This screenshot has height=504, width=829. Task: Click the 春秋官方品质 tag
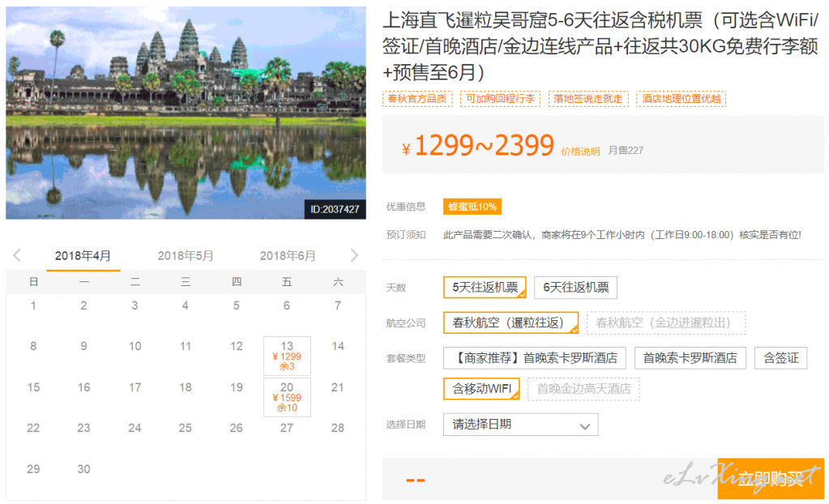[x=417, y=98]
